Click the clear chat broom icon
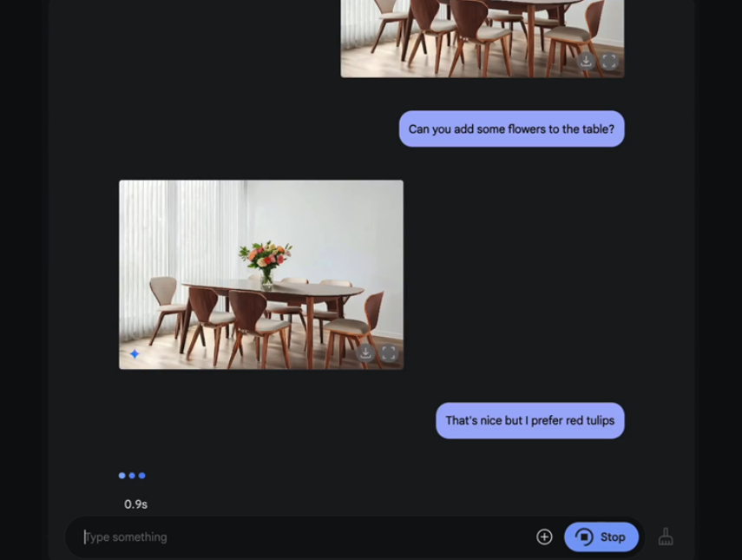742x560 pixels. pyautogui.click(x=666, y=537)
